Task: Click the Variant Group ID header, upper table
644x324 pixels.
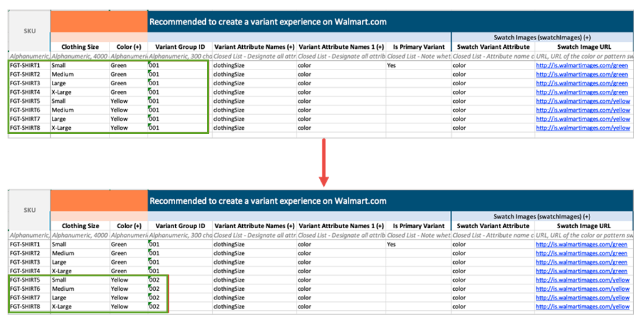Action: pos(180,47)
